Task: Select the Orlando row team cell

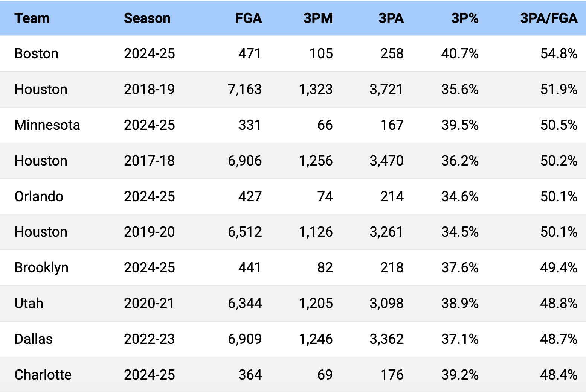Action: (x=39, y=196)
